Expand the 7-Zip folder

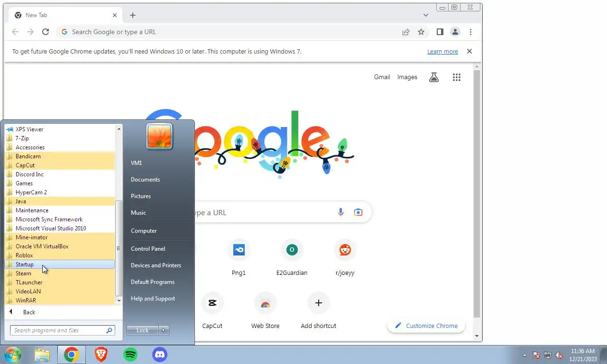[60, 138]
